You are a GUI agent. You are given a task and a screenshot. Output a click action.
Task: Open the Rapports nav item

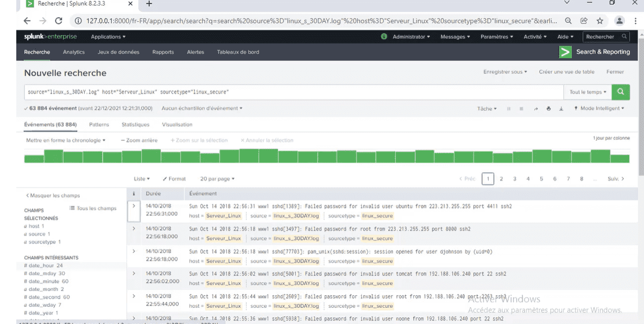(163, 52)
